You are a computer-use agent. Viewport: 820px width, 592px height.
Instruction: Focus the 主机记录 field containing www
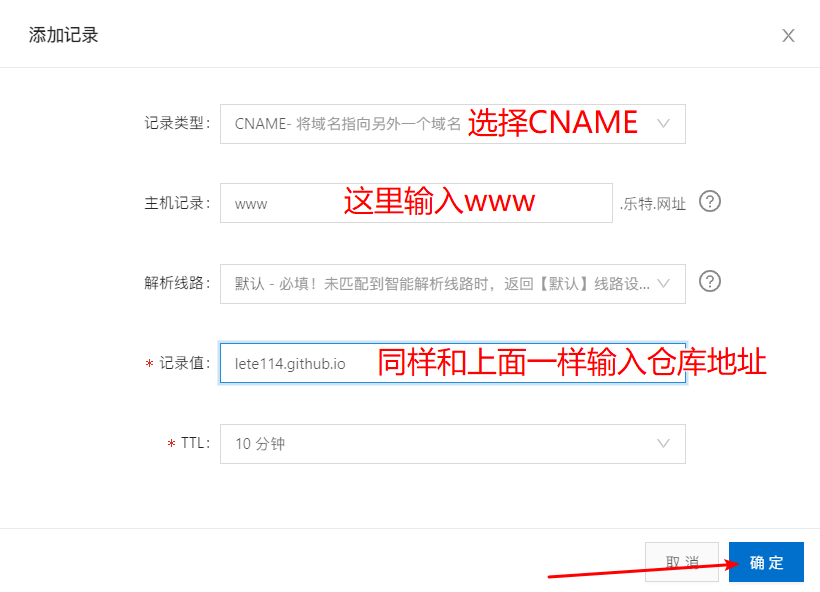pyautogui.click(x=416, y=203)
